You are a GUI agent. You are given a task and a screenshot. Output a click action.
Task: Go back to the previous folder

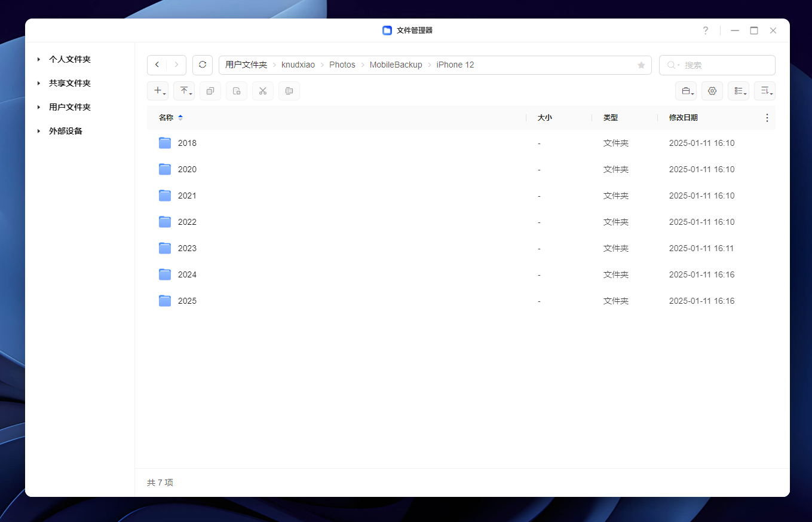157,65
